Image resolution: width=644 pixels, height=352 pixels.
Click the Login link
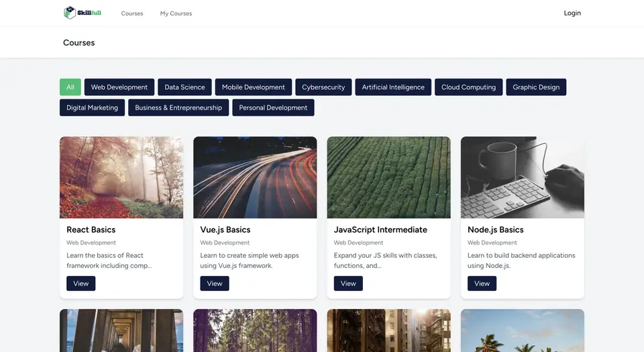(x=572, y=13)
